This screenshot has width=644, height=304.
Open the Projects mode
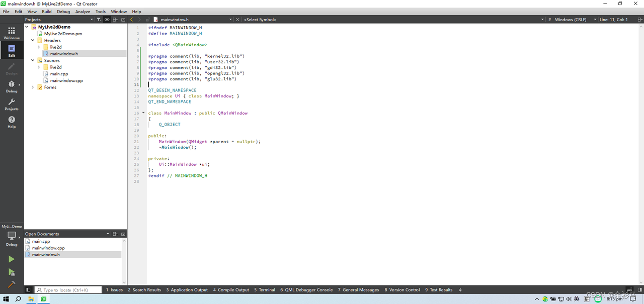[x=12, y=105]
